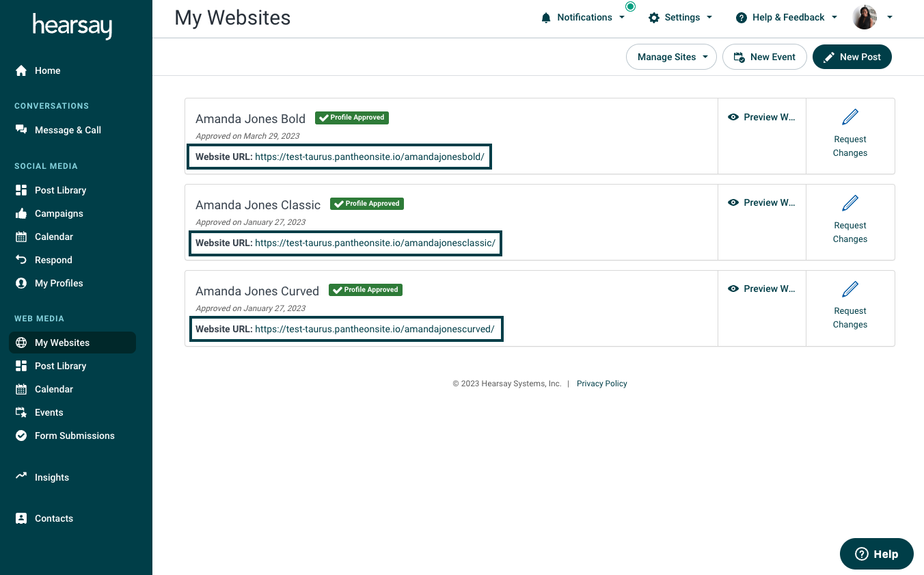This screenshot has height=575, width=924.
Task: Click Amanda Jones Classic site title
Action: (x=258, y=205)
